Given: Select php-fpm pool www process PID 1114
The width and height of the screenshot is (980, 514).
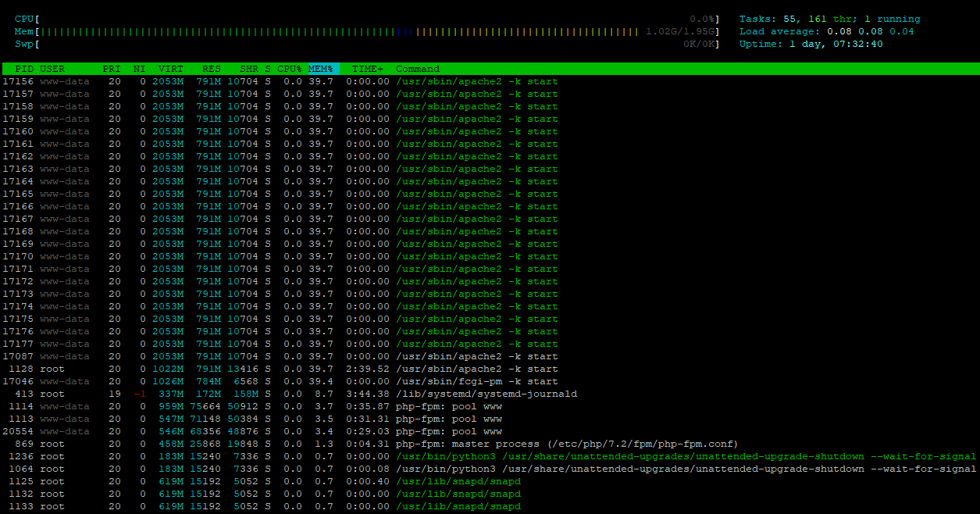Looking at the screenshot, I should click(x=490, y=406).
